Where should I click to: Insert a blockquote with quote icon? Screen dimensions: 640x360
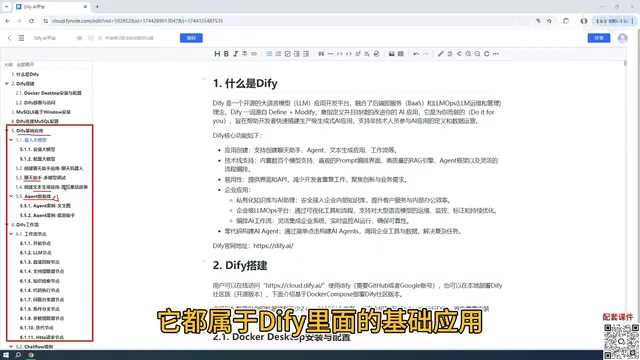pos(321,54)
